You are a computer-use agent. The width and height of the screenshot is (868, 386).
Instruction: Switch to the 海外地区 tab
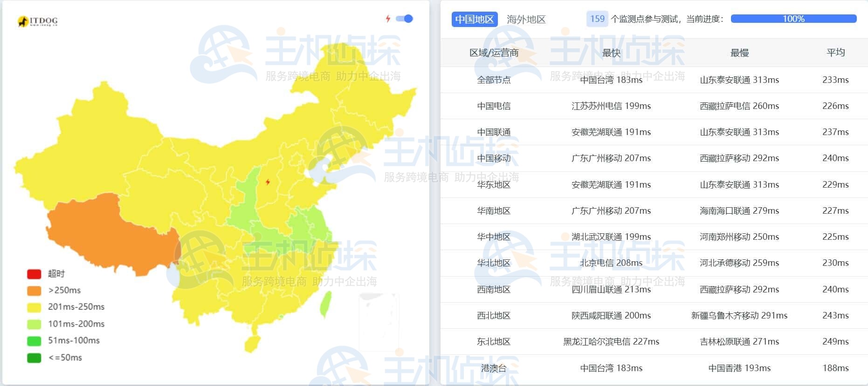point(526,19)
